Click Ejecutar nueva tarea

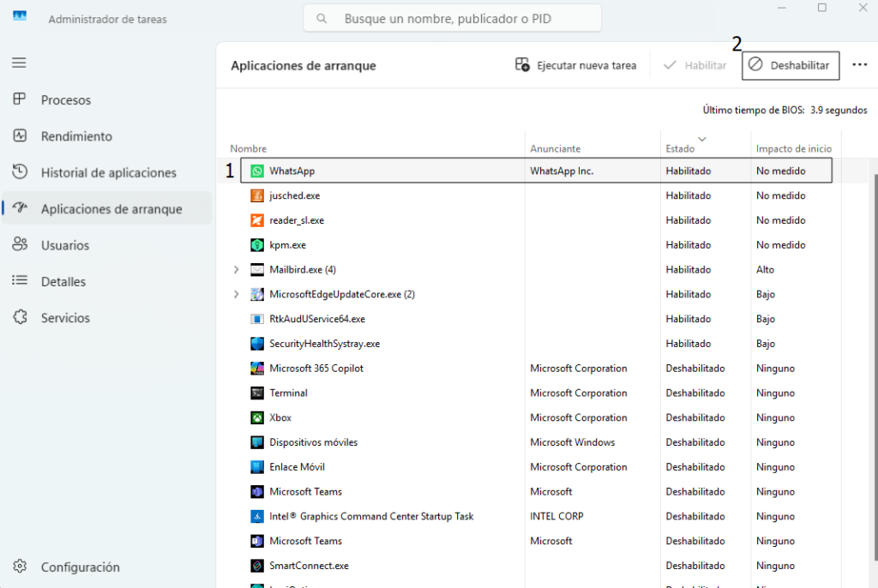pyautogui.click(x=574, y=65)
